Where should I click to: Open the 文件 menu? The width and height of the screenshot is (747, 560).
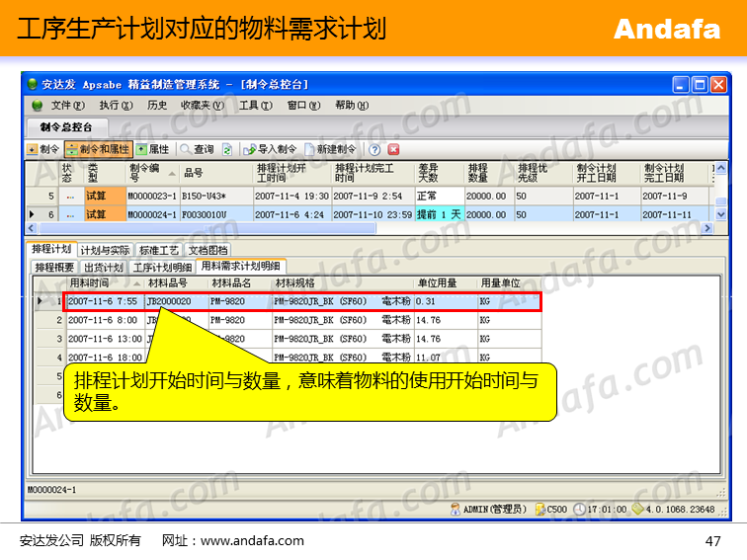(x=65, y=105)
